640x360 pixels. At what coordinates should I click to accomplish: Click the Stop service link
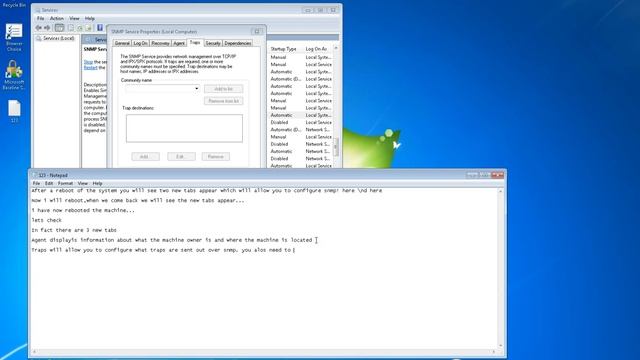click(x=88, y=62)
